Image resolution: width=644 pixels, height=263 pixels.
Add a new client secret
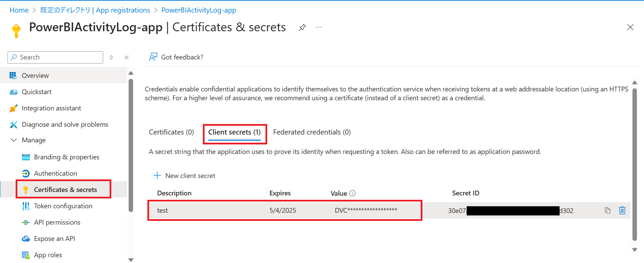coord(184,176)
